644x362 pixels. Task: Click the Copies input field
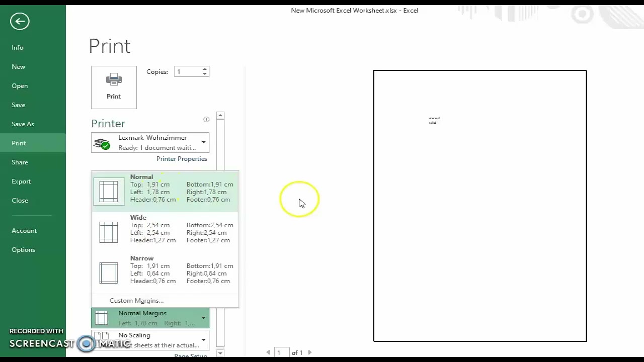tap(188, 72)
